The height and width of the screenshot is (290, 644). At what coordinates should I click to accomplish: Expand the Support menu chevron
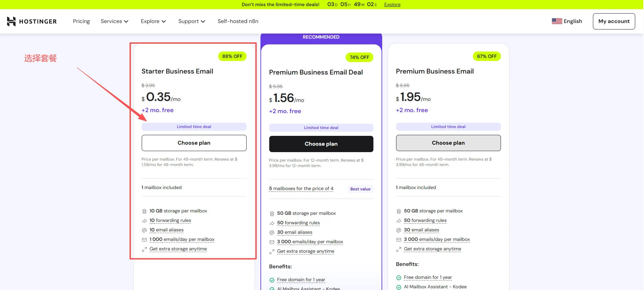[x=203, y=21]
